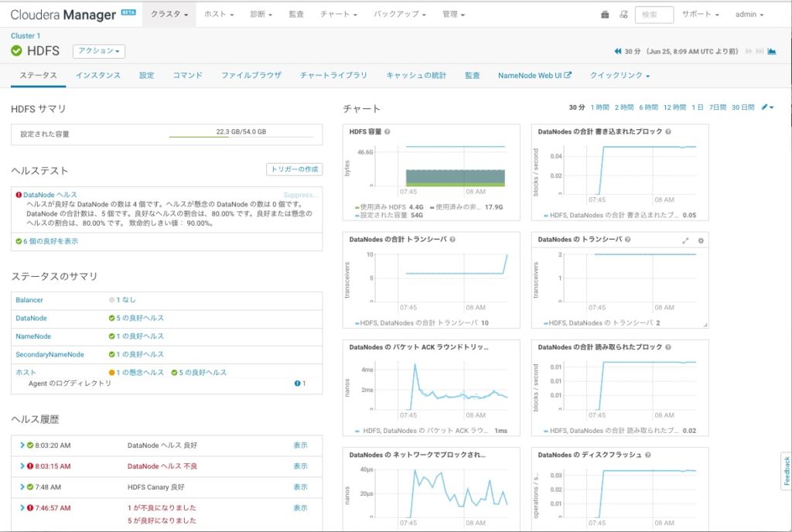
Task: Open the ファイルブラウザ tab
Action: point(251,75)
